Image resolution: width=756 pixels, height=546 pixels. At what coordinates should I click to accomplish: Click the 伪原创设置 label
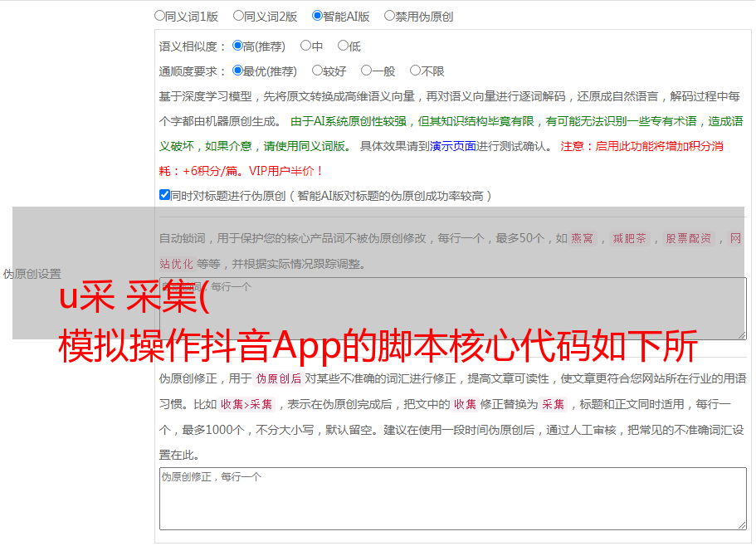(32, 274)
